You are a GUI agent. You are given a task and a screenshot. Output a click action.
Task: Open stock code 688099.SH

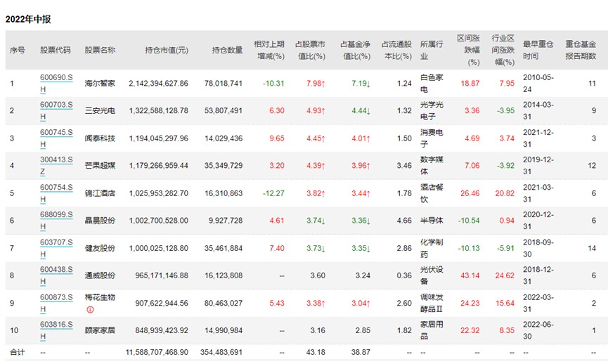[x=56, y=220]
